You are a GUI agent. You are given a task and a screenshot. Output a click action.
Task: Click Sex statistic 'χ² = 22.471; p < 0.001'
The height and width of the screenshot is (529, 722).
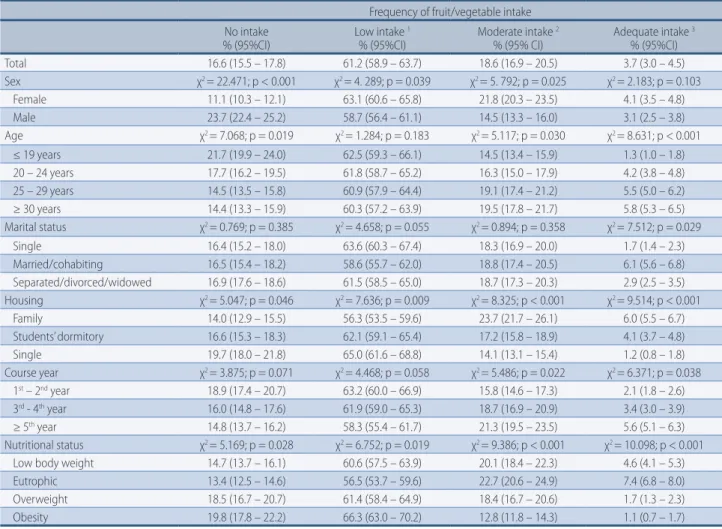(246, 81)
